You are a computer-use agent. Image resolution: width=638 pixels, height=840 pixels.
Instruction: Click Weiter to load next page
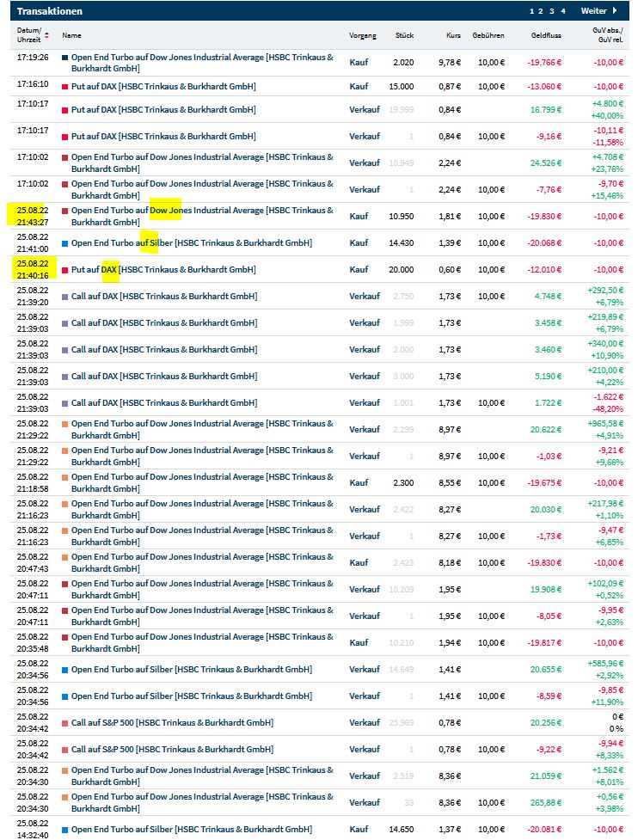point(593,11)
